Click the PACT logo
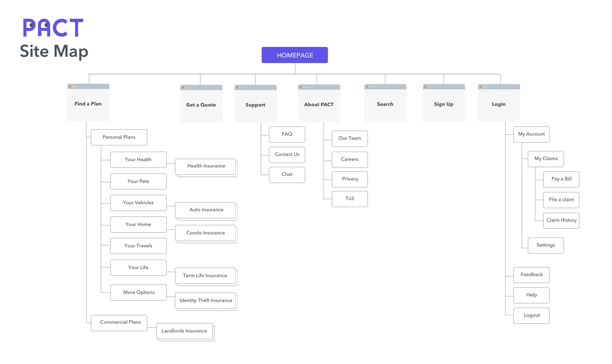This screenshot has height=364, width=612. point(53,28)
